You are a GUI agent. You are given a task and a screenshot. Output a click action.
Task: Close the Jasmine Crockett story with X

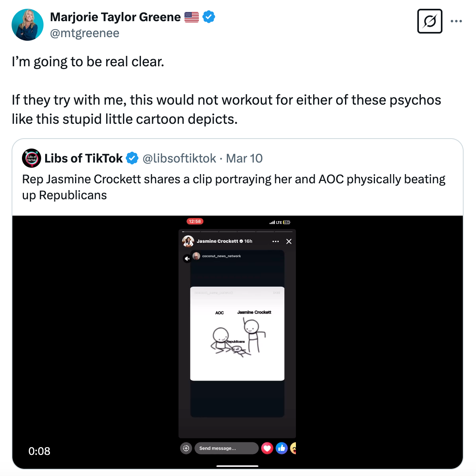click(x=289, y=242)
